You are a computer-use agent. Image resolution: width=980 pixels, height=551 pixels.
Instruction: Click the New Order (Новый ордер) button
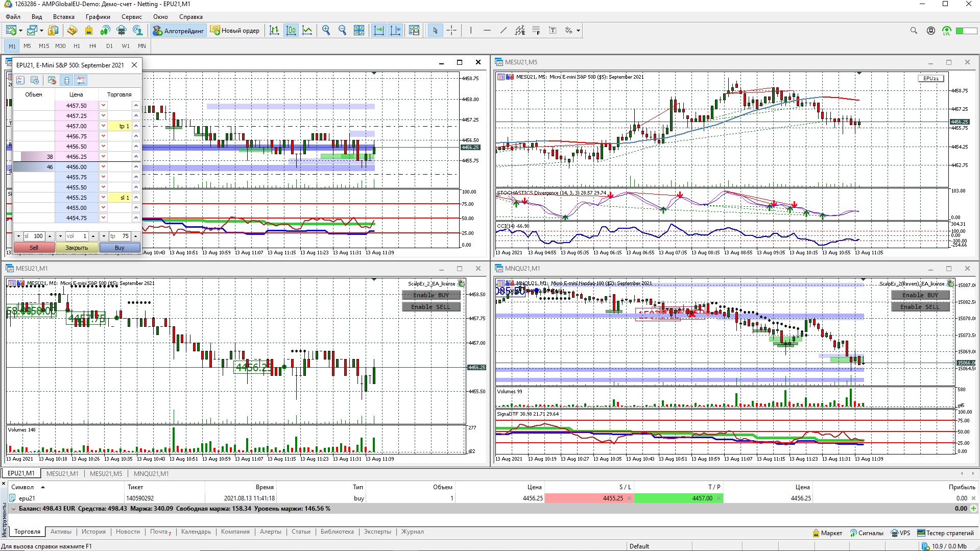tap(235, 31)
